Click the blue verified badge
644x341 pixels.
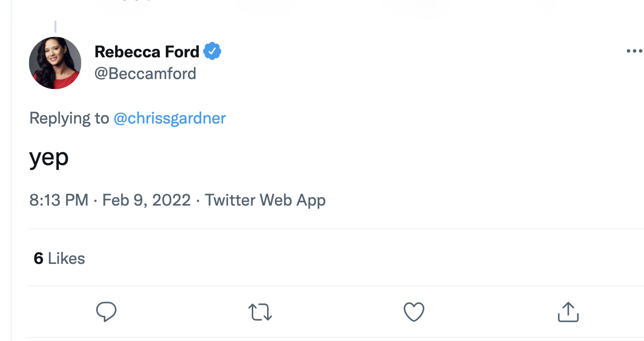212,51
